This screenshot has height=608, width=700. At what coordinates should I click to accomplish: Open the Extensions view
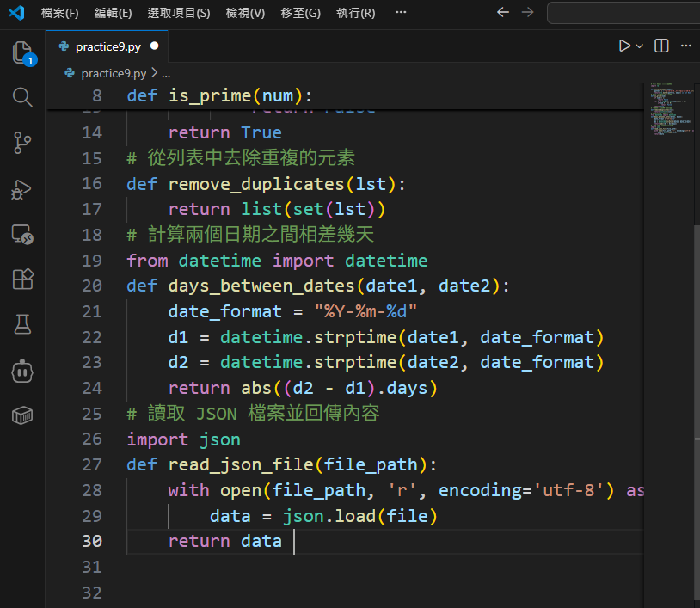click(22, 279)
